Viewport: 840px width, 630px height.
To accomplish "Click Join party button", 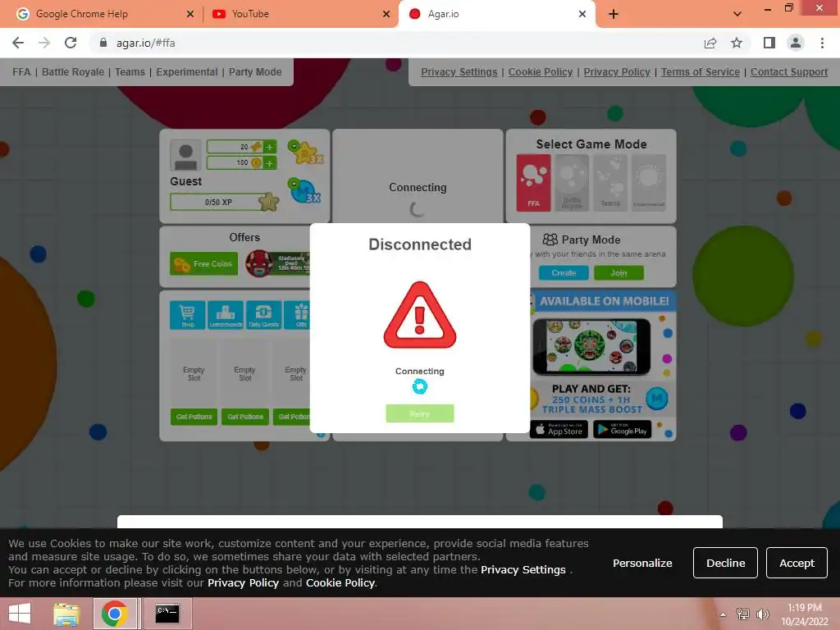I will [x=619, y=272].
